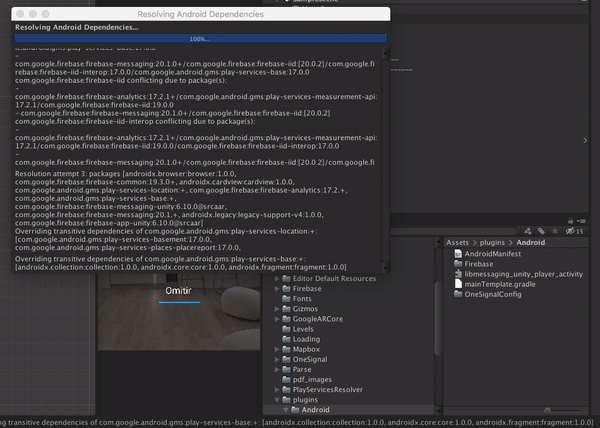Select the pdf_images folder
Screen dimensions: 600x428
click(307, 379)
